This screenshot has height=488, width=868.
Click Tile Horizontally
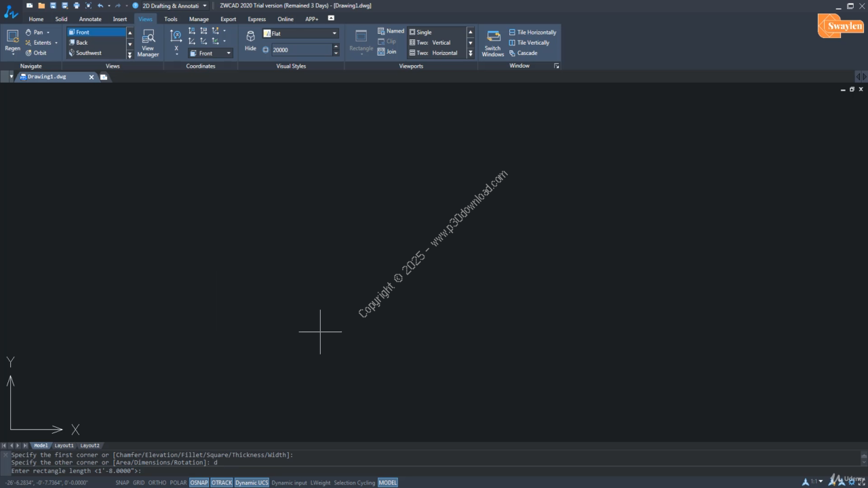click(x=532, y=32)
